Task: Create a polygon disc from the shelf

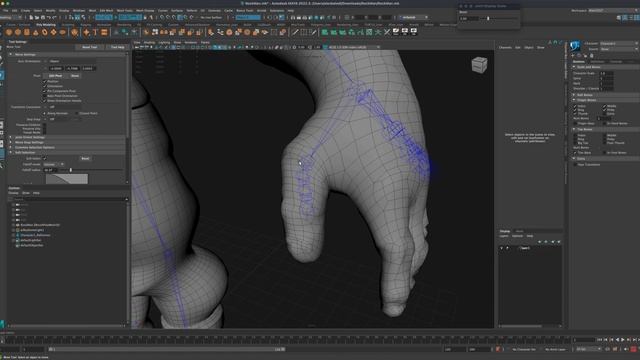Action: click(x=62, y=32)
